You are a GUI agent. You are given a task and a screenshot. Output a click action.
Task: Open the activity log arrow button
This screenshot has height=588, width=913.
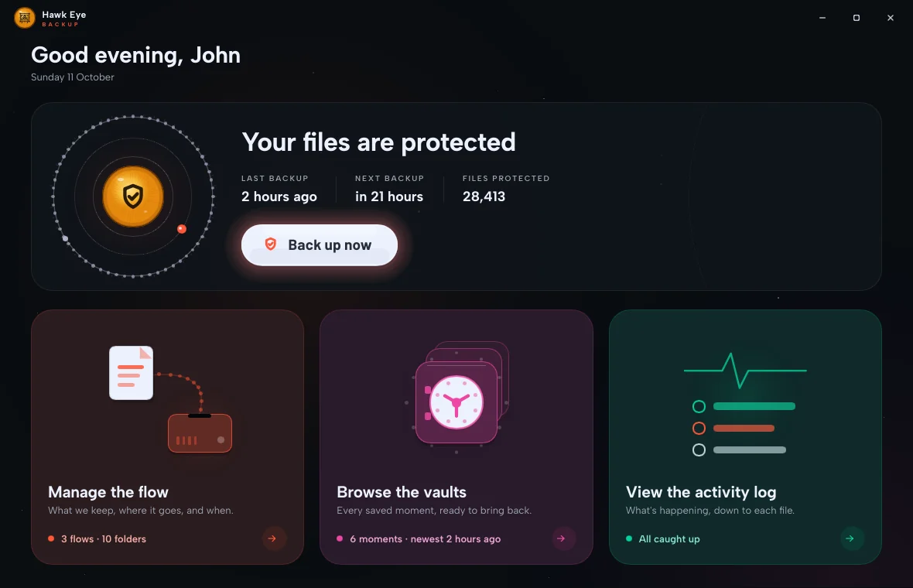pyautogui.click(x=850, y=538)
